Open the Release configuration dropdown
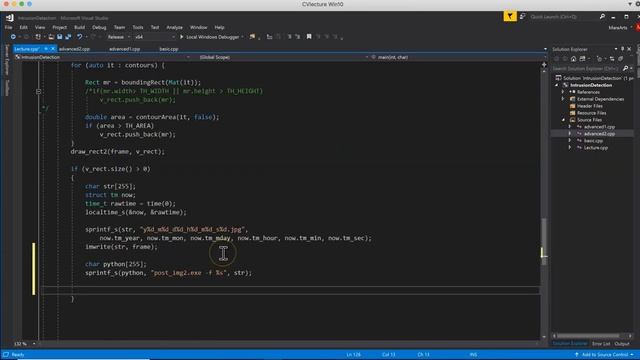 click(118, 37)
